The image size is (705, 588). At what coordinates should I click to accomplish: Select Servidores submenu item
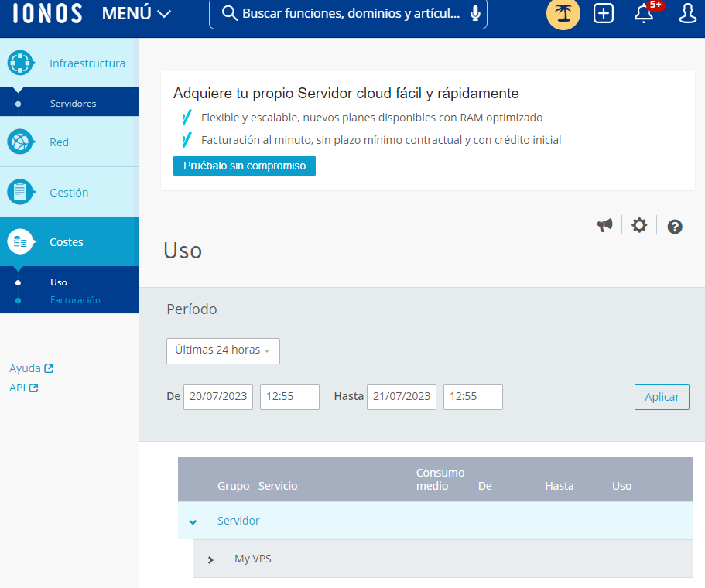pyautogui.click(x=73, y=104)
